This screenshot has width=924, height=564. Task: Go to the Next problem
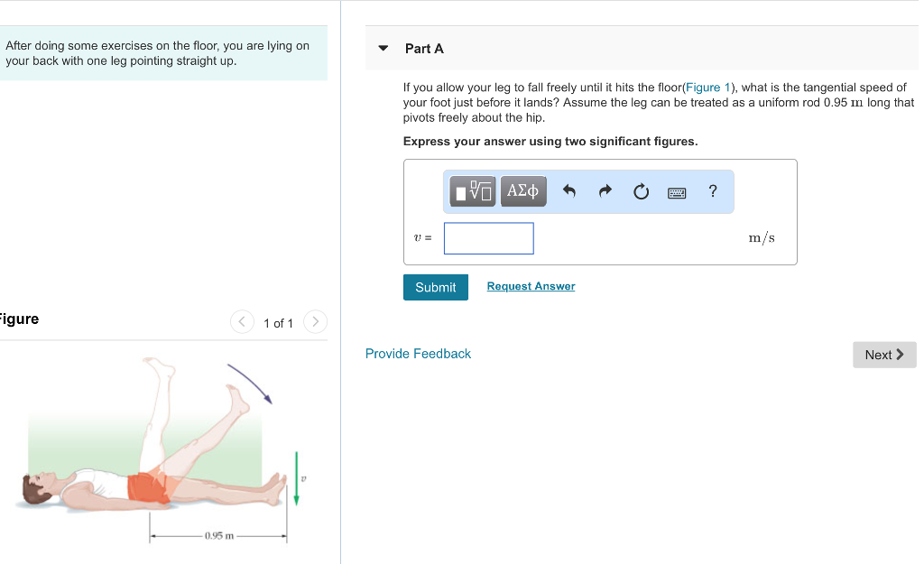tap(883, 355)
